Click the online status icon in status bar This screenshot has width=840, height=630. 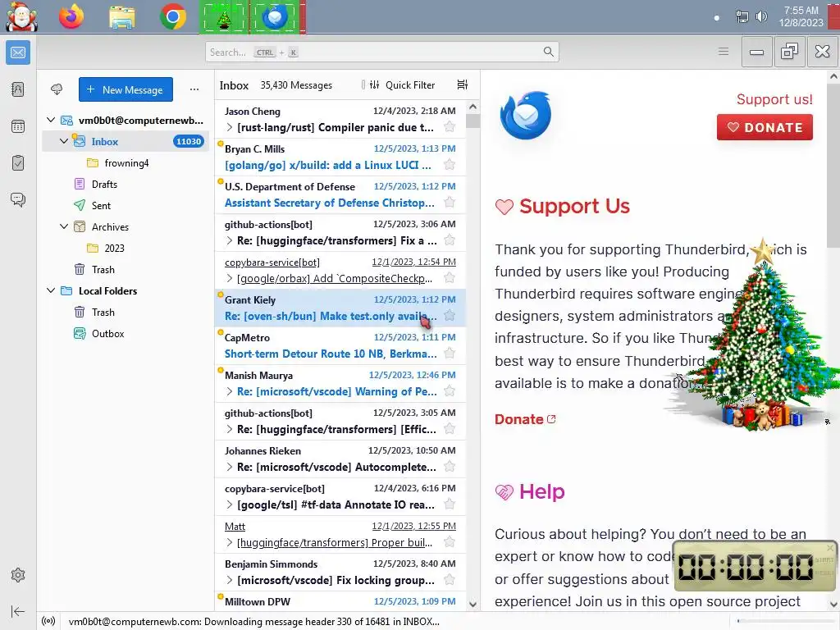[48, 622]
